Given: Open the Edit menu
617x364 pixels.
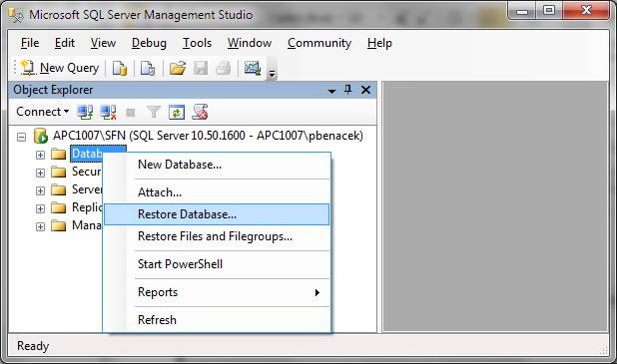Looking at the screenshot, I should click(65, 43).
